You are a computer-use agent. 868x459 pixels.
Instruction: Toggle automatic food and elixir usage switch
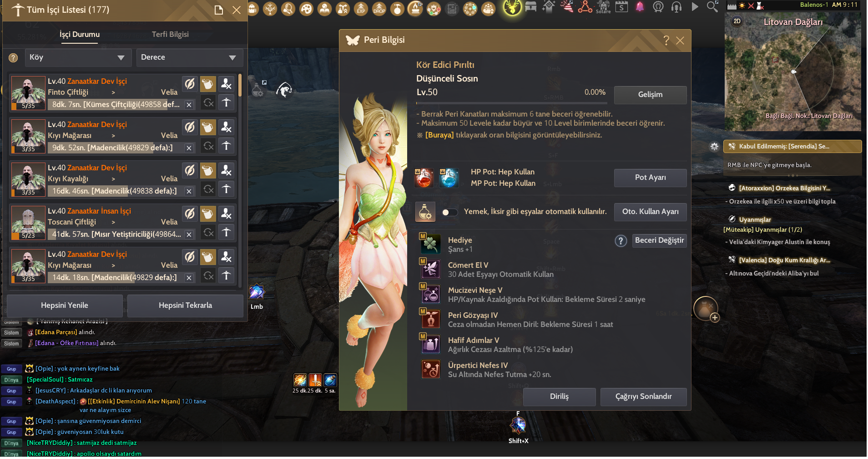coord(449,212)
